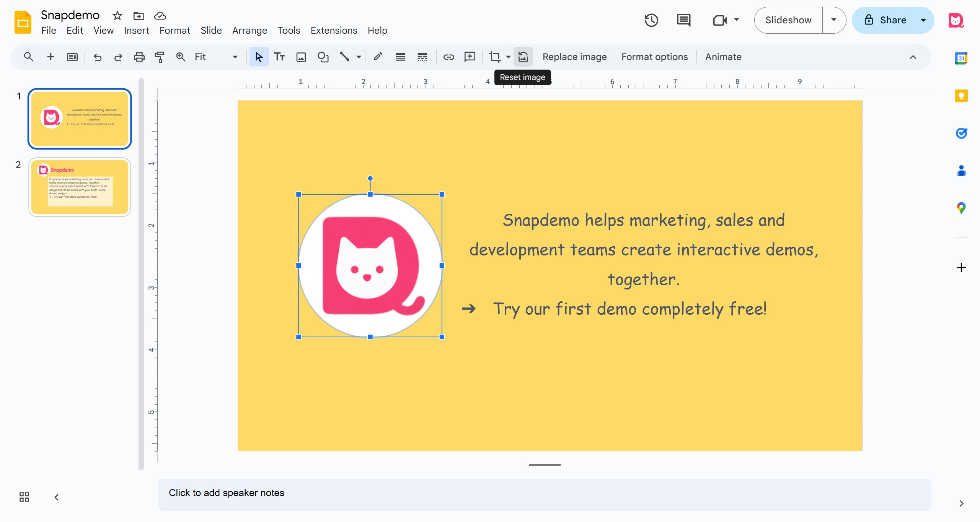
Task: Open the slide layout template icon
Action: (x=72, y=57)
